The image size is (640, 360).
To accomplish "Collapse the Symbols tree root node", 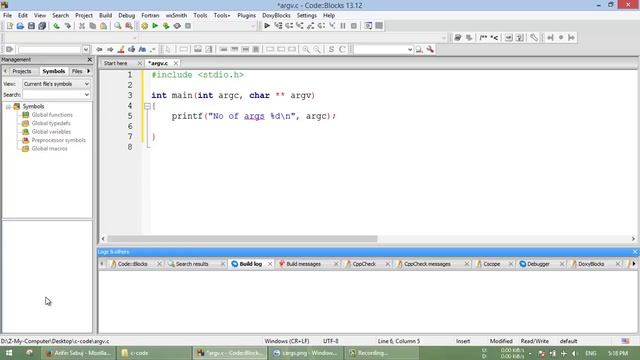I will point(8,107).
